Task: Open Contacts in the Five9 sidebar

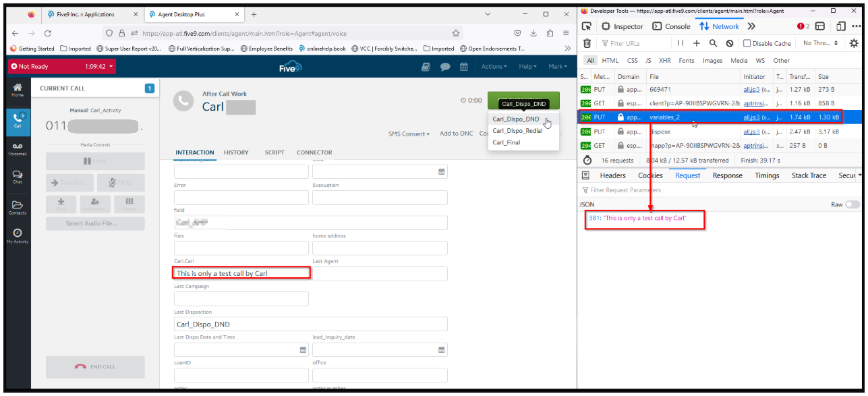Action: coord(18,207)
